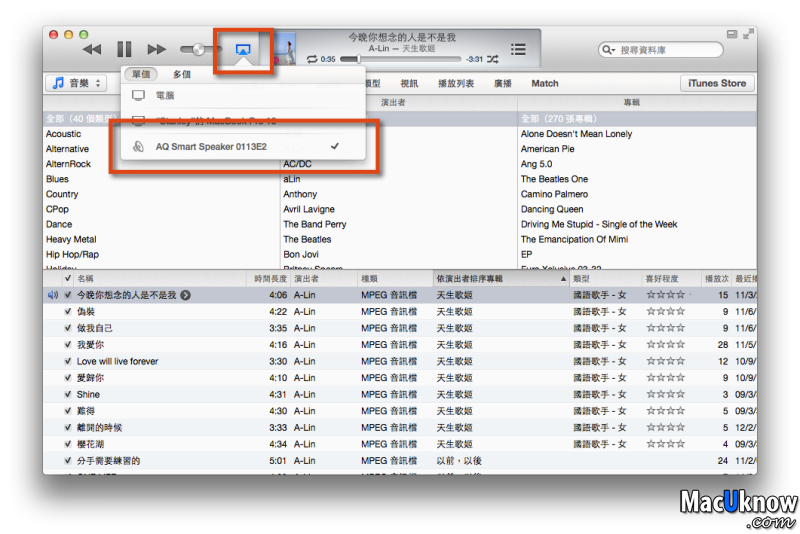Toggle the shuffle icon beside -3:31
This screenshot has height=534, width=800.
[x=492, y=60]
